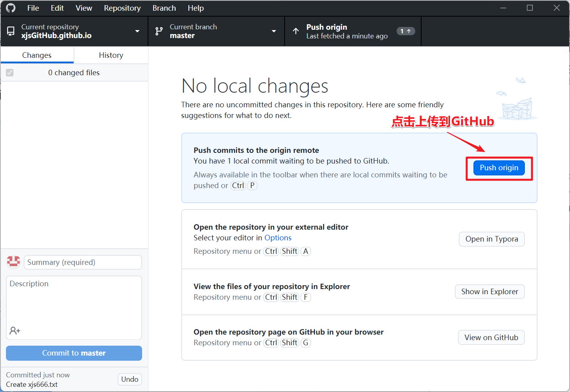Click the GitHub Desktop logo icon
The height and width of the screenshot is (392, 570).
click(x=11, y=8)
